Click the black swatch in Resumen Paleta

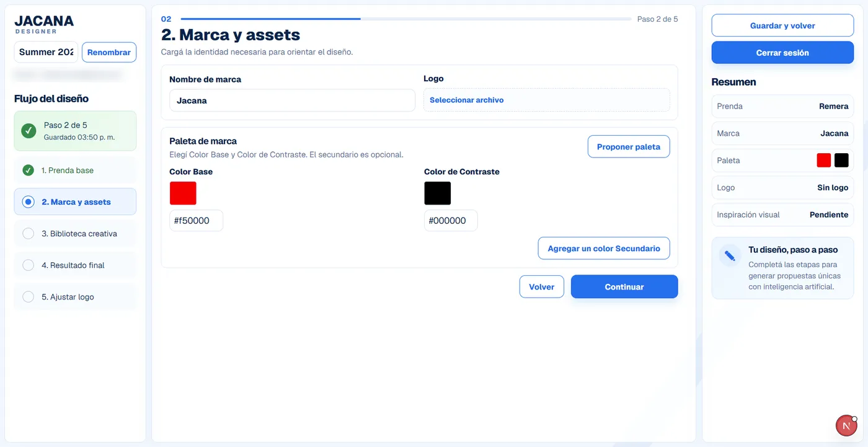pyautogui.click(x=841, y=160)
